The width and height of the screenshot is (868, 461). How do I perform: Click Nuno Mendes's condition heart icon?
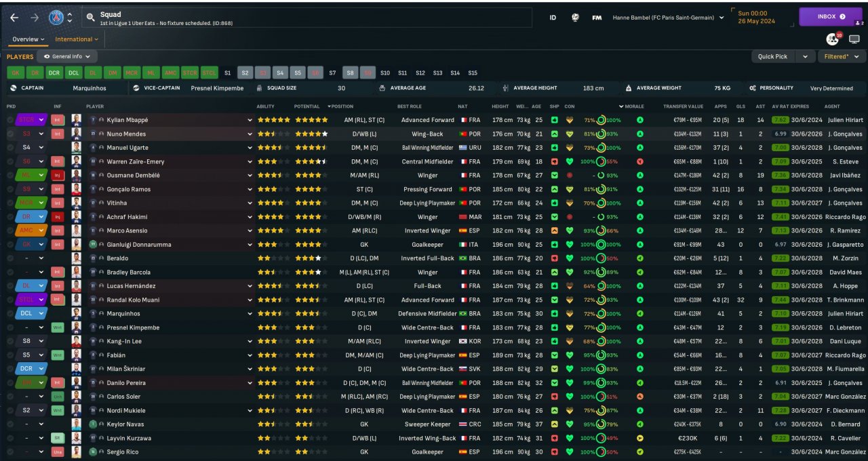pyautogui.click(x=570, y=134)
